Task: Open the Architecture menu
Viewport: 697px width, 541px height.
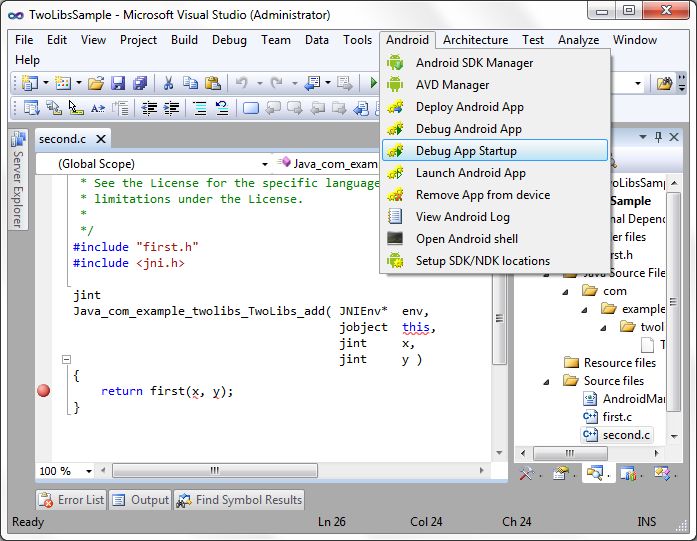Action: click(475, 40)
